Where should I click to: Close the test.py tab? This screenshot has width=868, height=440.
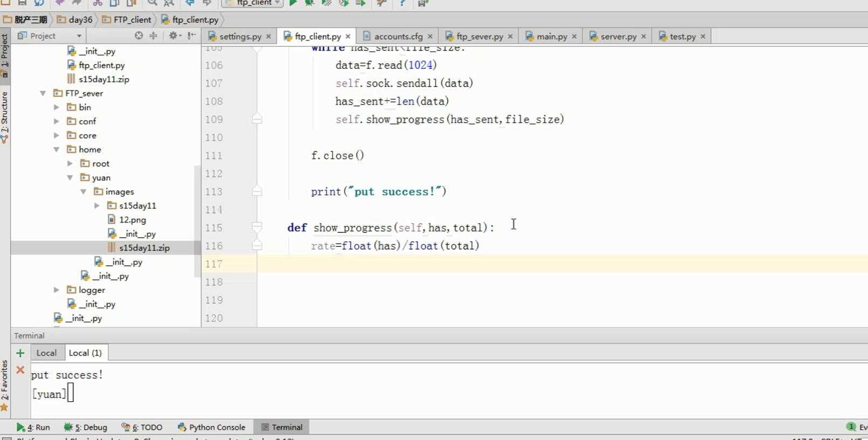coord(702,37)
